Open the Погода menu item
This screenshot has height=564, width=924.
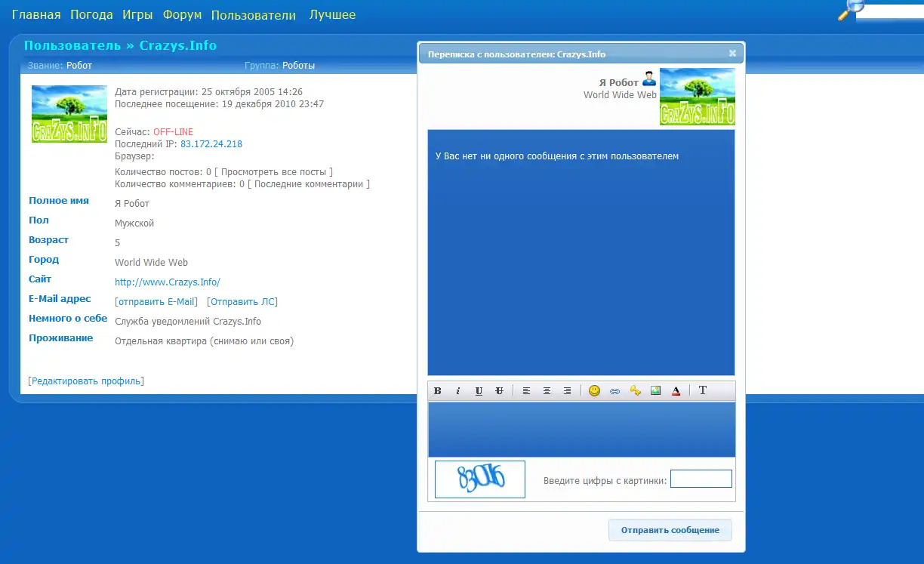[x=91, y=15]
